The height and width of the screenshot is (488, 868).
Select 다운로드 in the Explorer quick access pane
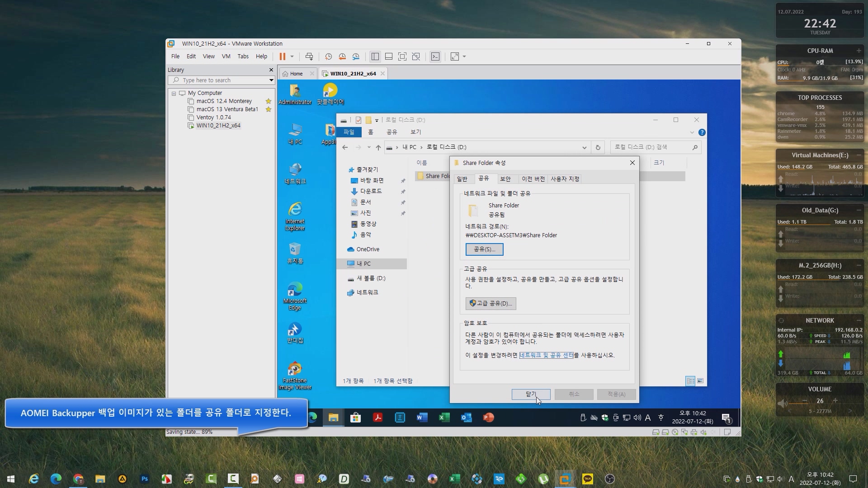tap(370, 191)
